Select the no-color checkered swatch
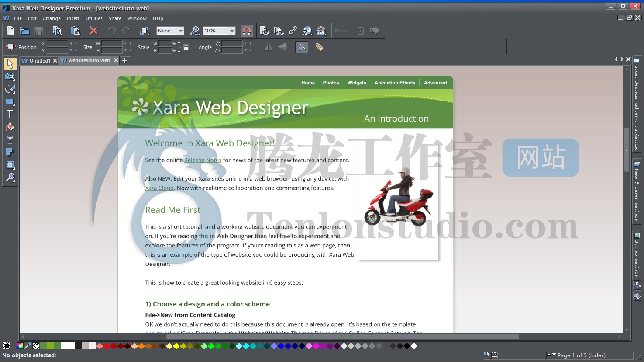Image resolution: width=644 pixels, height=362 pixels. [36, 346]
